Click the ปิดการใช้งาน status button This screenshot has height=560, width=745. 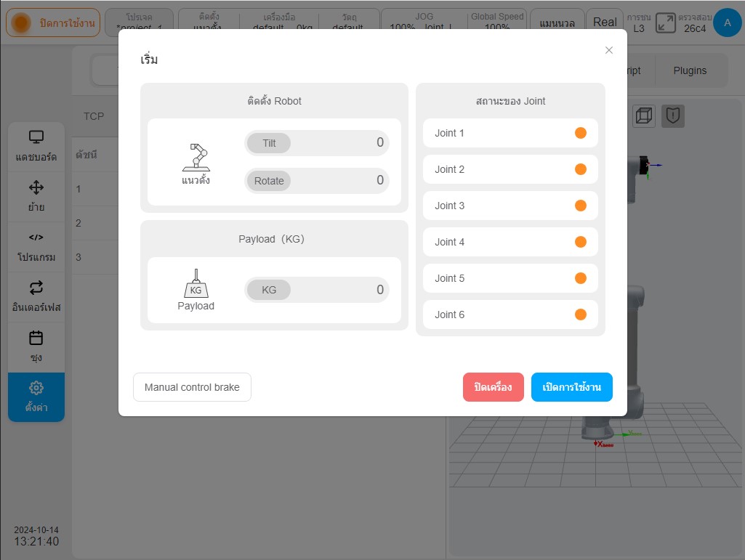(x=53, y=23)
